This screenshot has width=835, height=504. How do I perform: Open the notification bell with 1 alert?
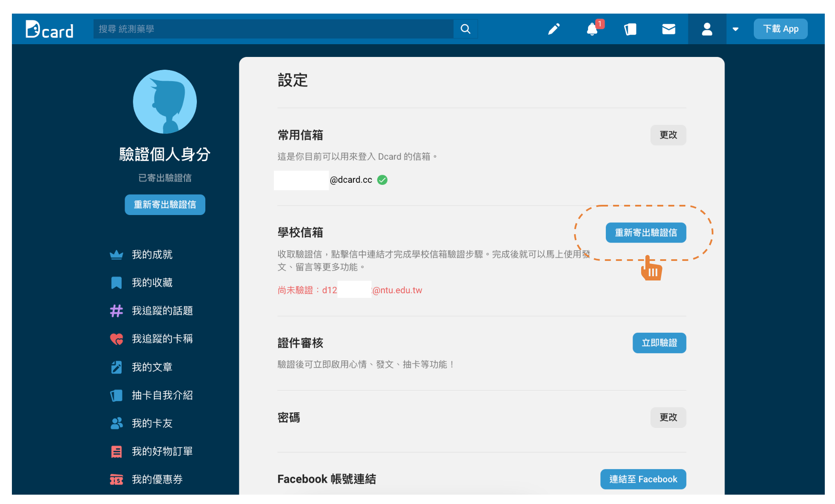(x=592, y=29)
